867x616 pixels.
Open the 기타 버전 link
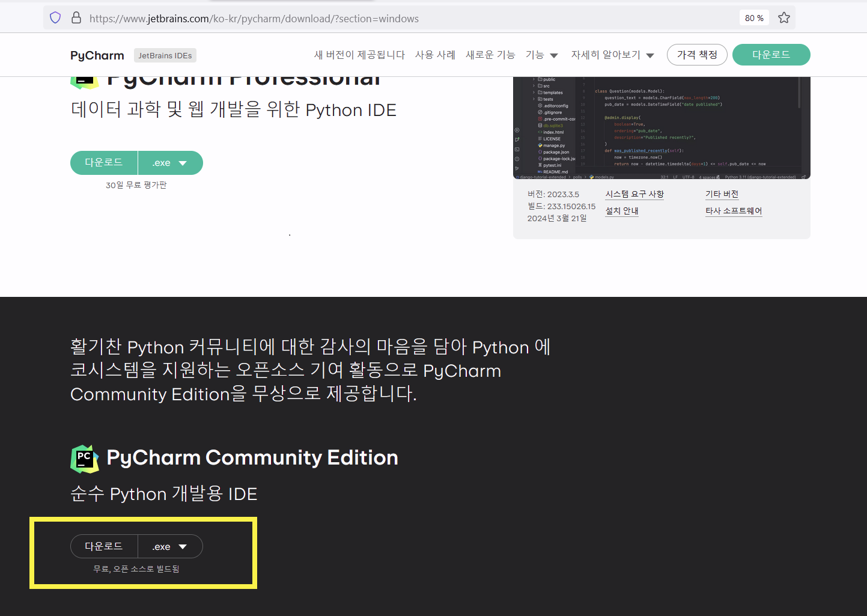tap(722, 194)
